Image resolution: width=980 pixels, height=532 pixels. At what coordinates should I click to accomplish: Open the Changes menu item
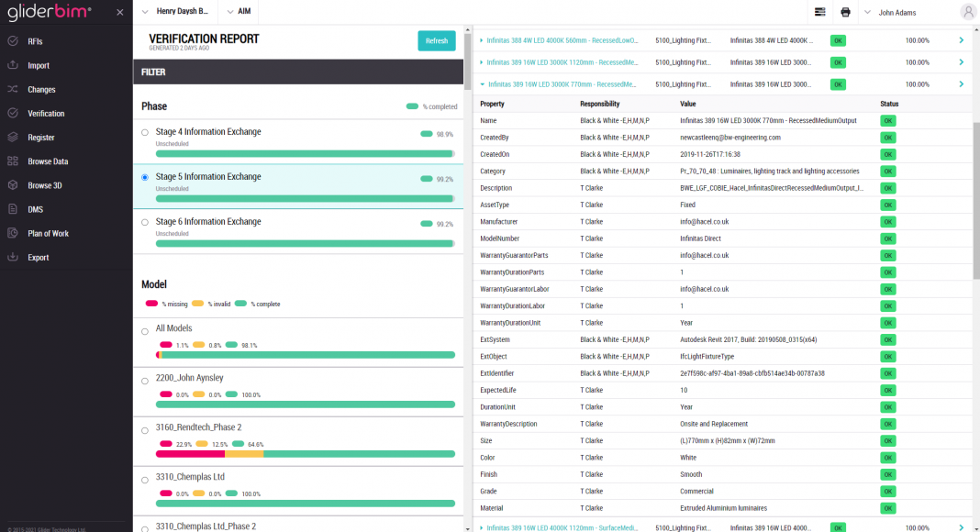point(41,90)
